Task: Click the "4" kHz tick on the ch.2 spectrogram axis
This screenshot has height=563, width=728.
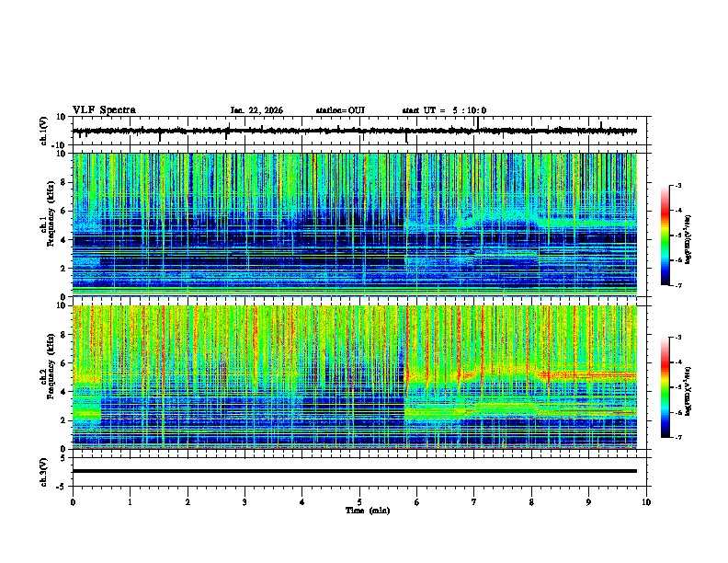Action: [x=63, y=392]
